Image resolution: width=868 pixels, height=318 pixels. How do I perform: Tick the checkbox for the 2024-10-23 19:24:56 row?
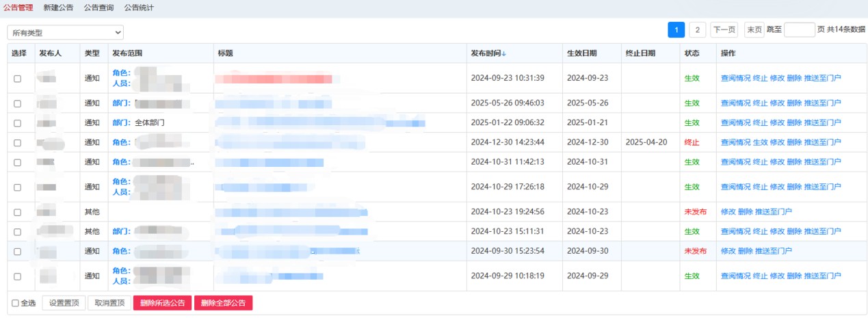pos(18,212)
